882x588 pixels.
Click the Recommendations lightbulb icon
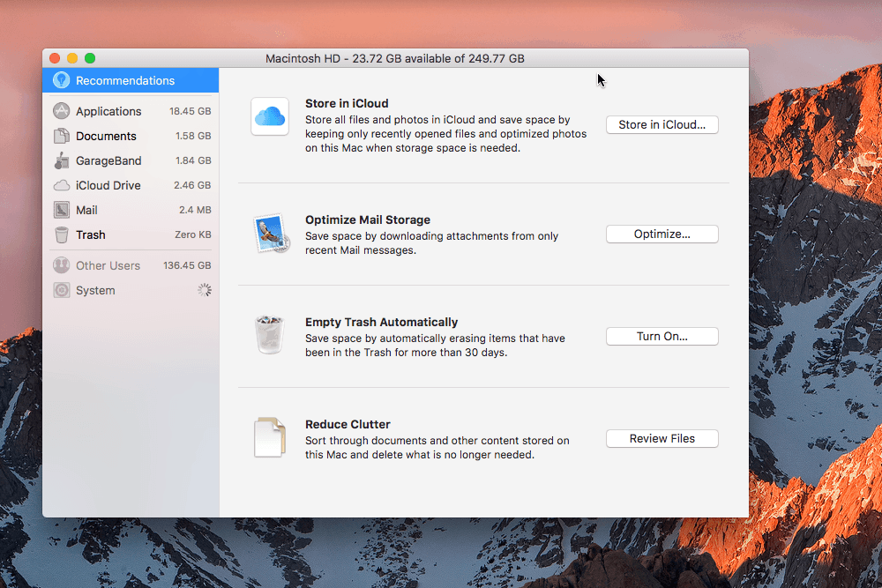(x=61, y=79)
